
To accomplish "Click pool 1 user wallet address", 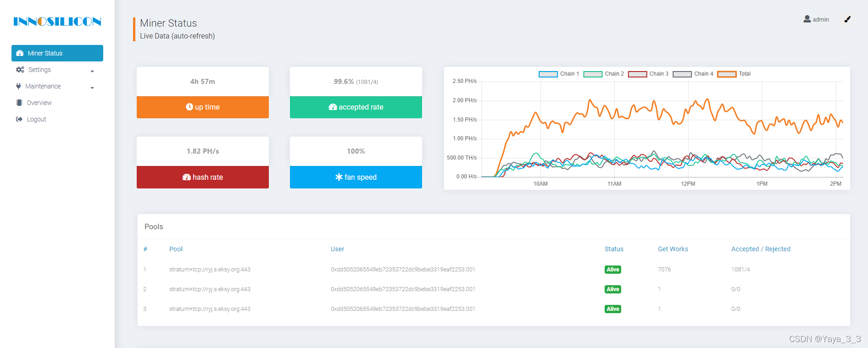I will pos(403,270).
